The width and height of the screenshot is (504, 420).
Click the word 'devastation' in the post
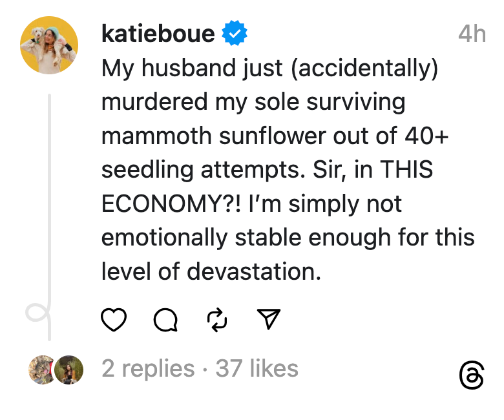click(254, 271)
